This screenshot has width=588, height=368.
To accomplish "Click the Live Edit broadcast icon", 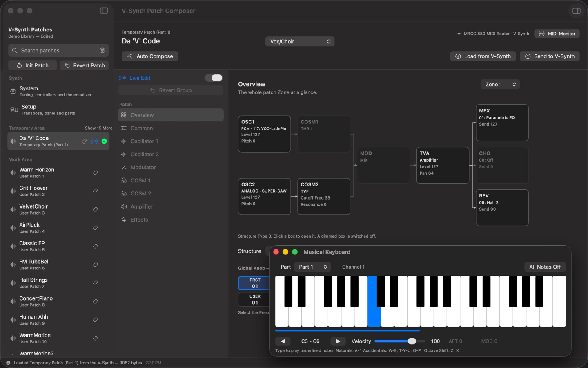I will (x=122, y=78).
